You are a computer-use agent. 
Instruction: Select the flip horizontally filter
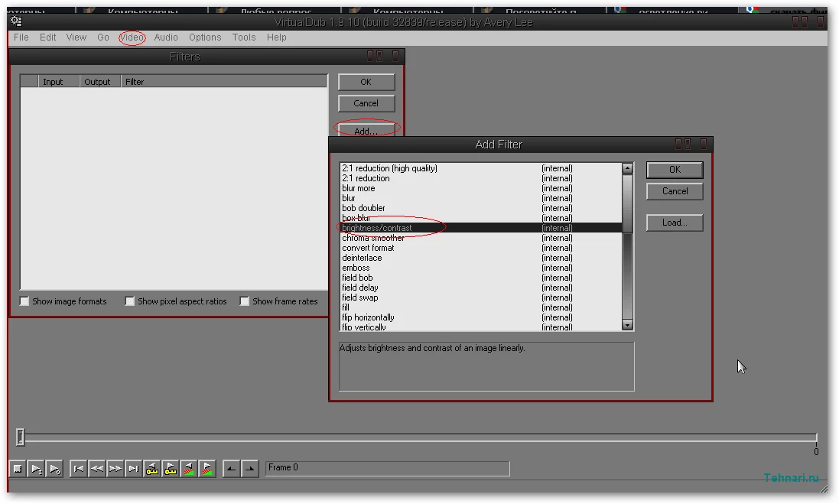coord(480,317)
